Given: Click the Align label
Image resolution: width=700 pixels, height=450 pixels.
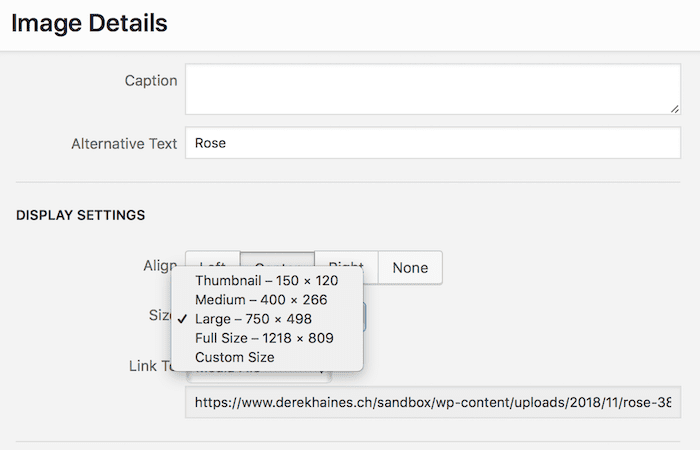Looking at the screenshot, I should (x=158, y=266).
